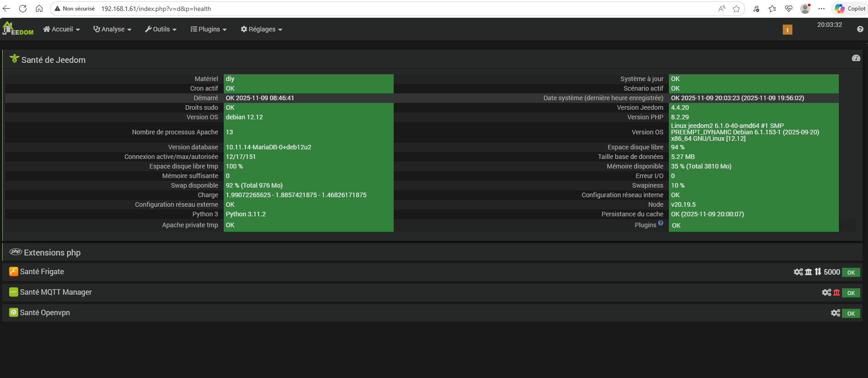Screen dimensions: 868x378
Task: Open the Plugins dropdown in the navbar
Action: (209, 29)
